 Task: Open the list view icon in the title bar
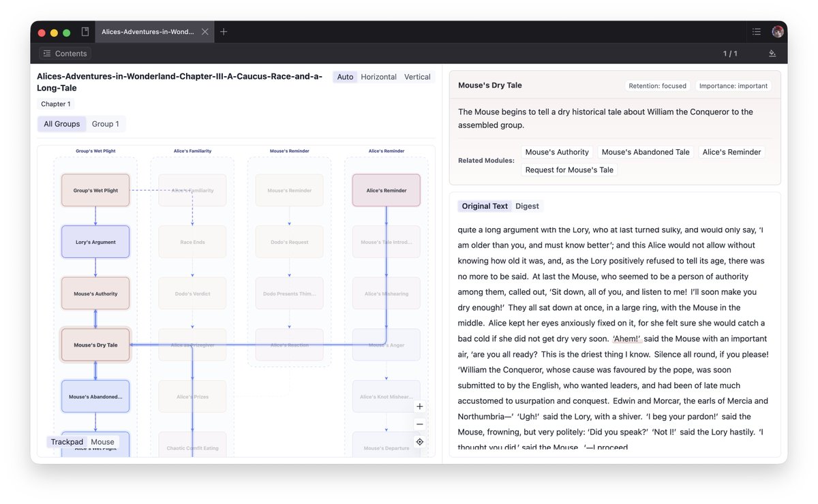click(757, 32)
